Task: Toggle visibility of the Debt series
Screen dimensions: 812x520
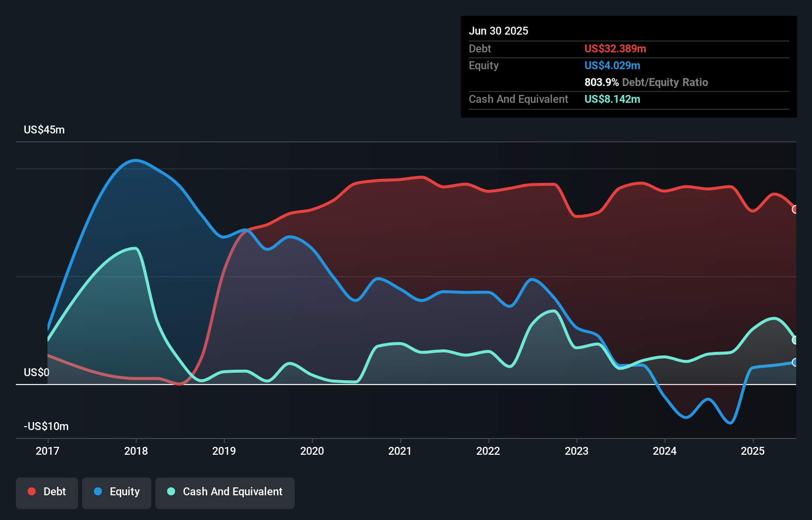Action: click(x=47, y=491)
